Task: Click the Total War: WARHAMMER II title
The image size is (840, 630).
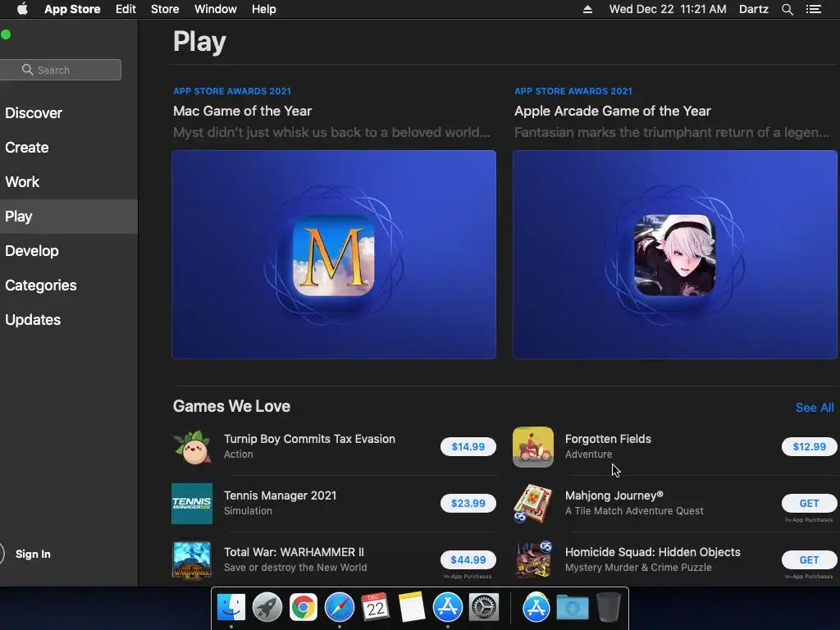Action: pyautogui.click(x=294, y=552)
